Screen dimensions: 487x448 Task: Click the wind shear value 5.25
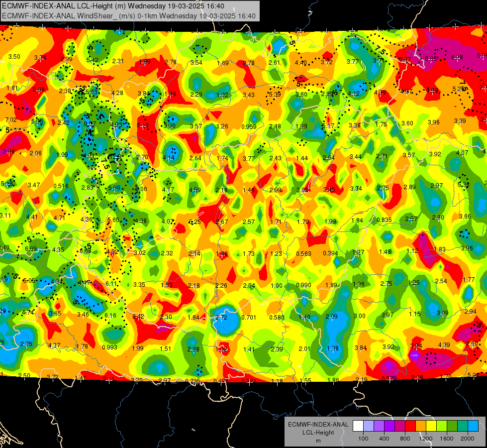(195, 222)
